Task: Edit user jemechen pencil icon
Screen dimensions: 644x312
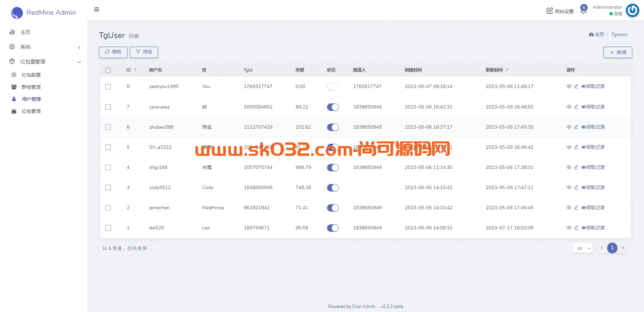Action: click(x=576, y=208)
